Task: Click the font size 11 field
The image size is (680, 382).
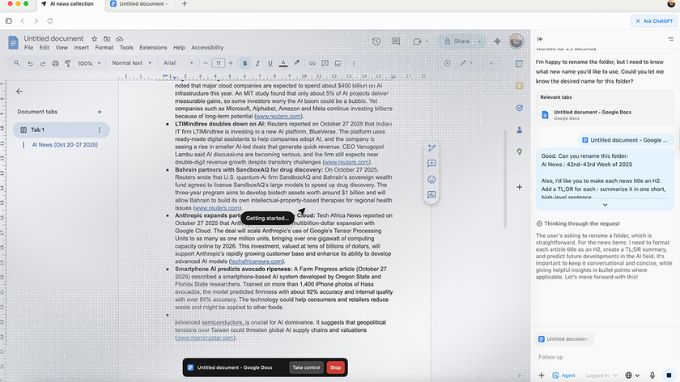Action: (x=218, y=63)
